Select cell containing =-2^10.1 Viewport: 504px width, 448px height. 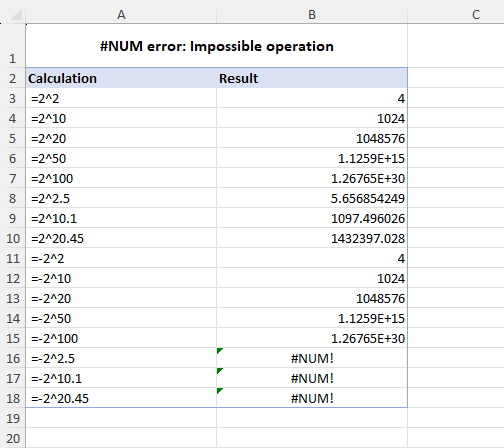point(121,378)
